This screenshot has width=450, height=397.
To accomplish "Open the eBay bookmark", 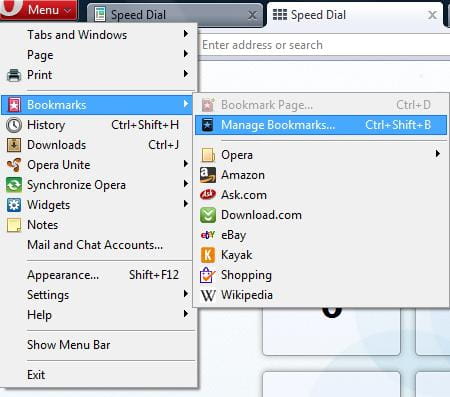I will click(x=321, y=235).
